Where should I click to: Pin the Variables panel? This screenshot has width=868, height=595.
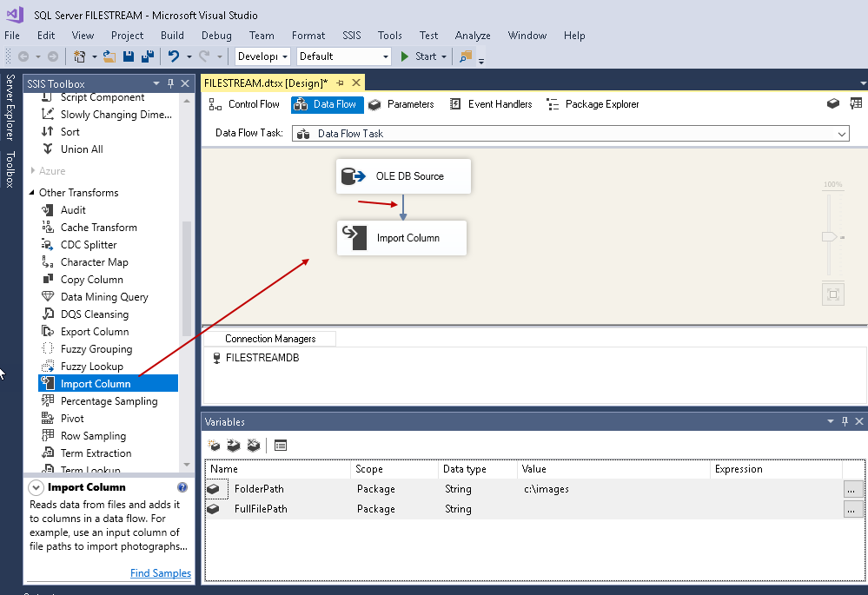click(845, 422)
